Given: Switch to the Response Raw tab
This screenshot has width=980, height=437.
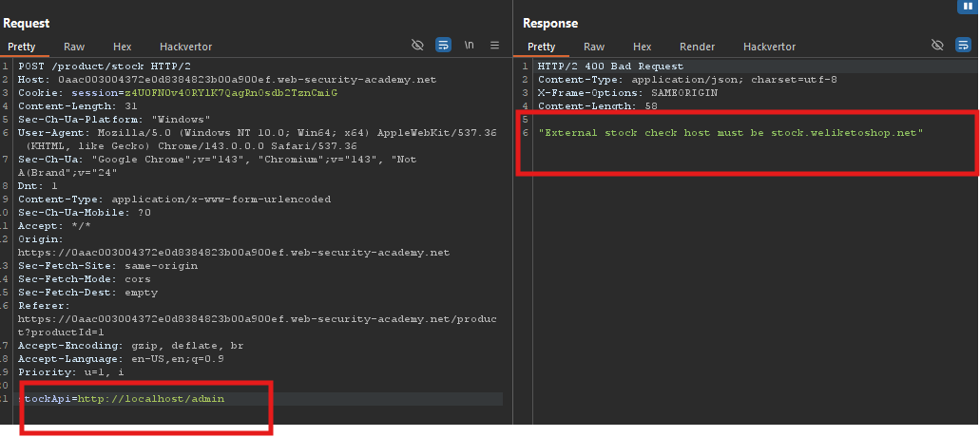Looking at the screenshot, I should pyautogui.click(x=594, y=47).
